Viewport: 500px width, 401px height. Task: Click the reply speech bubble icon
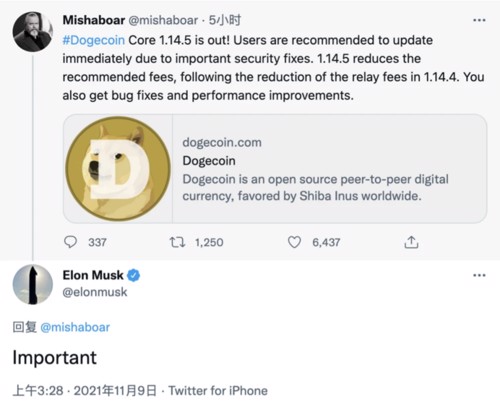click(x=70, y=242)
